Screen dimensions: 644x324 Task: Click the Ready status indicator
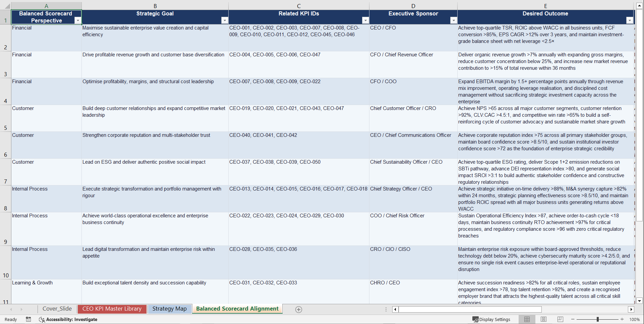point(11,319)
